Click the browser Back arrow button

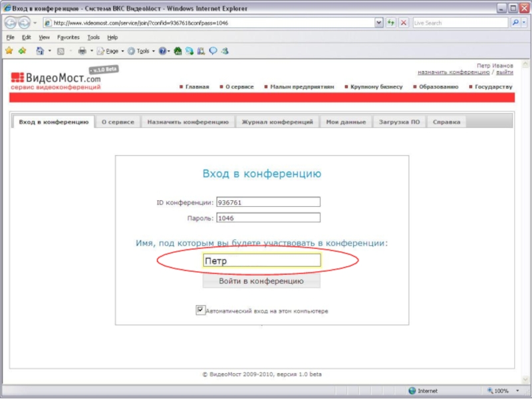point(11,23)
